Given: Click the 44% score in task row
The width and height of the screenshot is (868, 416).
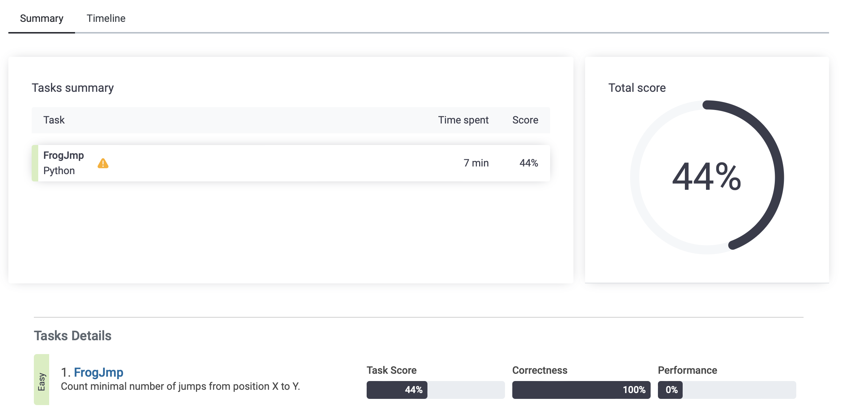Looking at the screenshot, I should click(528, 163).
